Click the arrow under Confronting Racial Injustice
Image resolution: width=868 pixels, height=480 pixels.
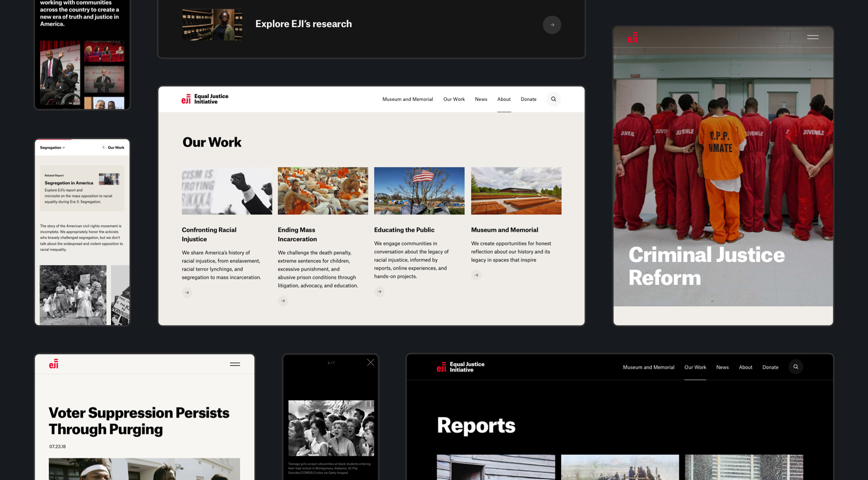click(187, 293)
